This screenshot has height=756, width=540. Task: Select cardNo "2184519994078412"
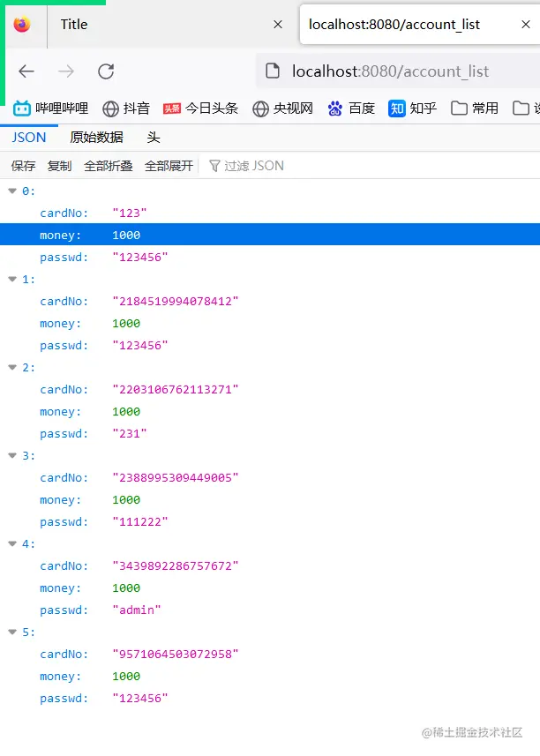[x=176, y=301]
